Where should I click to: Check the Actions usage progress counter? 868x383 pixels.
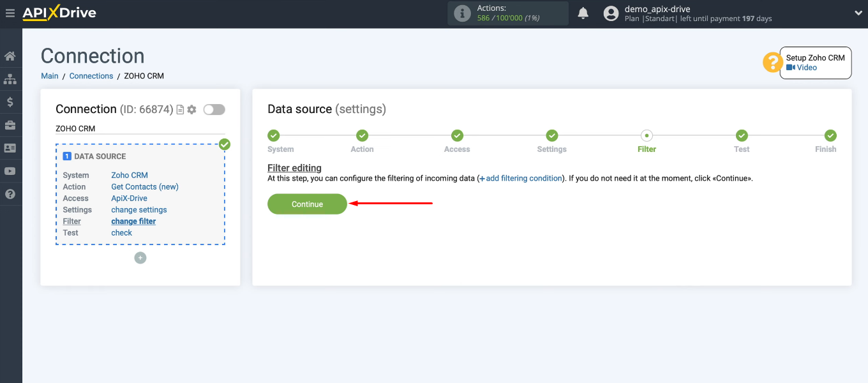click(507, 13)
